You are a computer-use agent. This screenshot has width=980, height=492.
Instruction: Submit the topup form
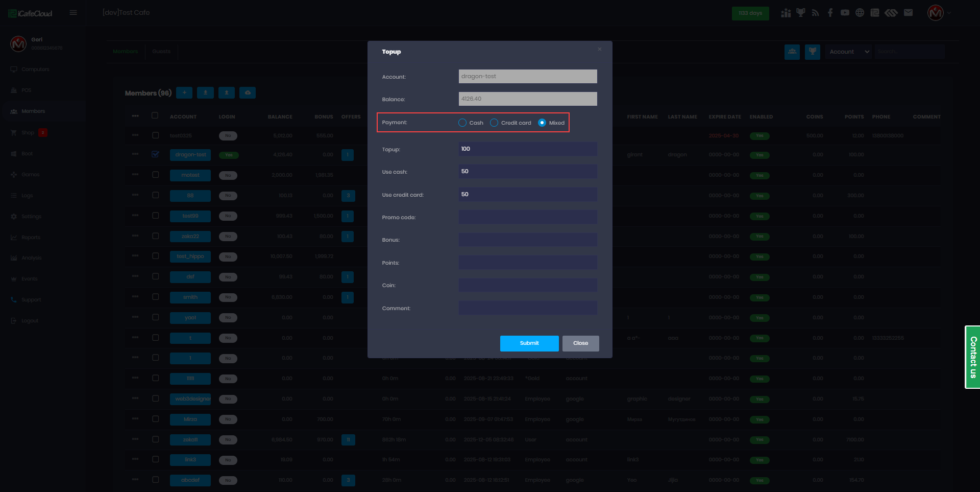[x=529, y=343]
